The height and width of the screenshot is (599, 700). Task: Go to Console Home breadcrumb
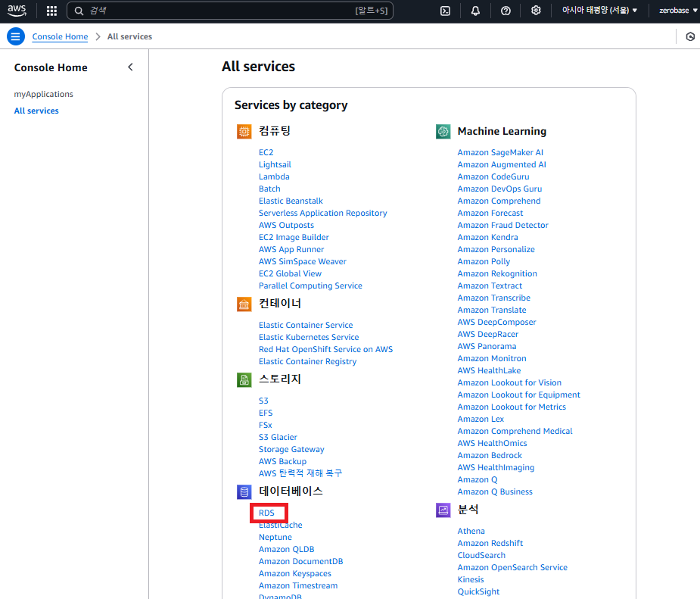(60, 36)
